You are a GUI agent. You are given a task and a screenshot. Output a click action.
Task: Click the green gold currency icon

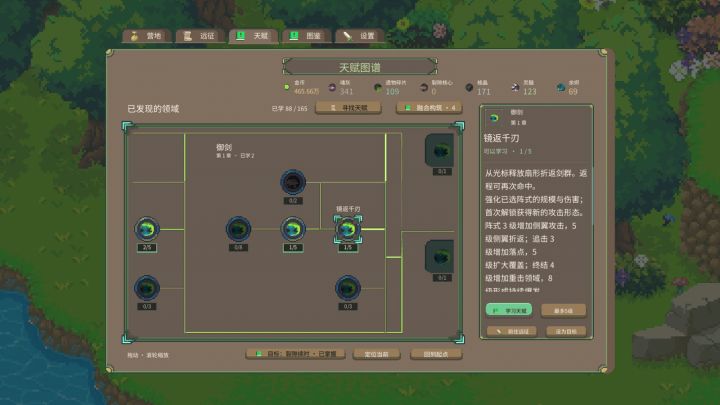287,87
